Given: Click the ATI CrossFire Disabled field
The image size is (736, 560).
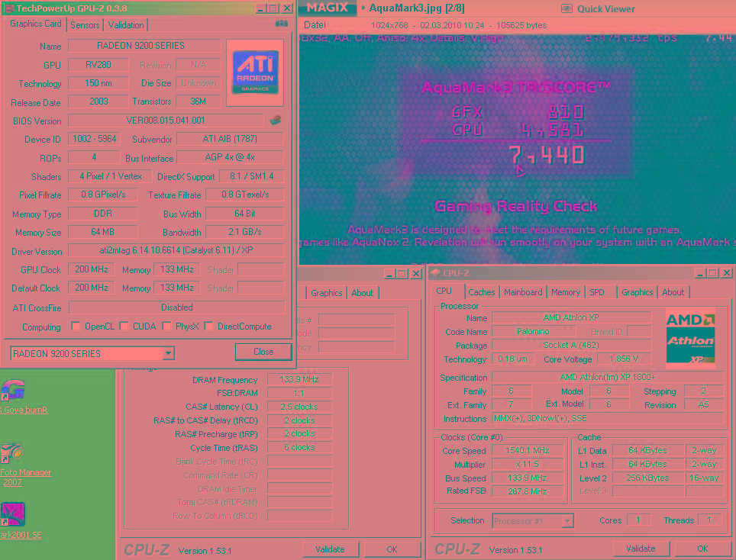Looking at the screenshot, I should pos(176,307).
